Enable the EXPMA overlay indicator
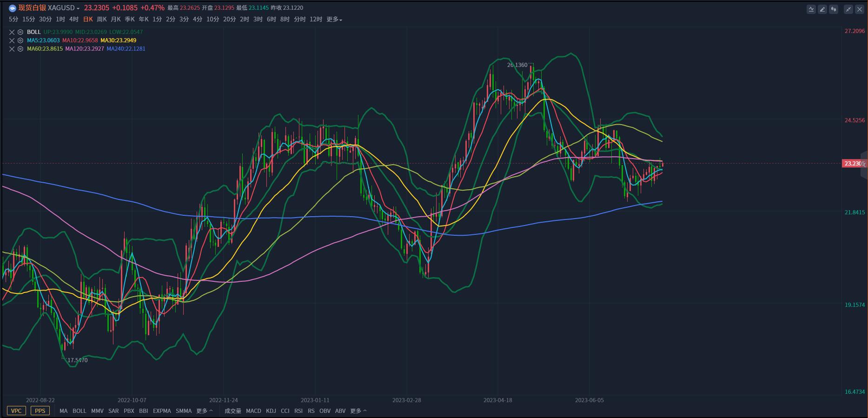Viewport: 868px width, 418px height. pos(162,411)
